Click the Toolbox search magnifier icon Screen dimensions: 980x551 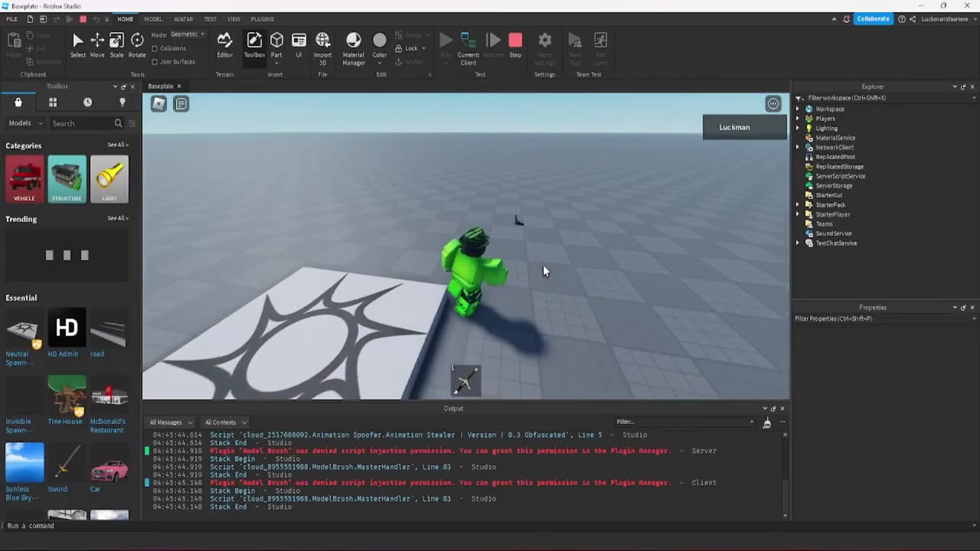(x=118, y=123)
